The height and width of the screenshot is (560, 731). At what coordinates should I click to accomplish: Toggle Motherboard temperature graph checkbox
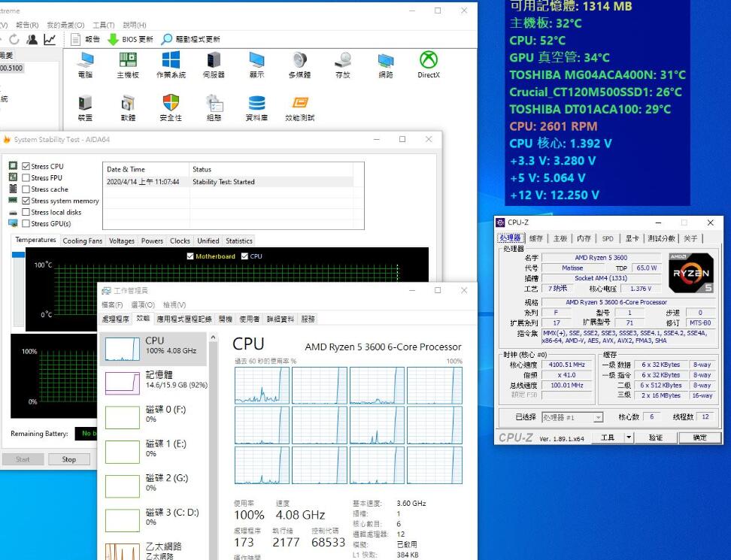pos(190,256)
